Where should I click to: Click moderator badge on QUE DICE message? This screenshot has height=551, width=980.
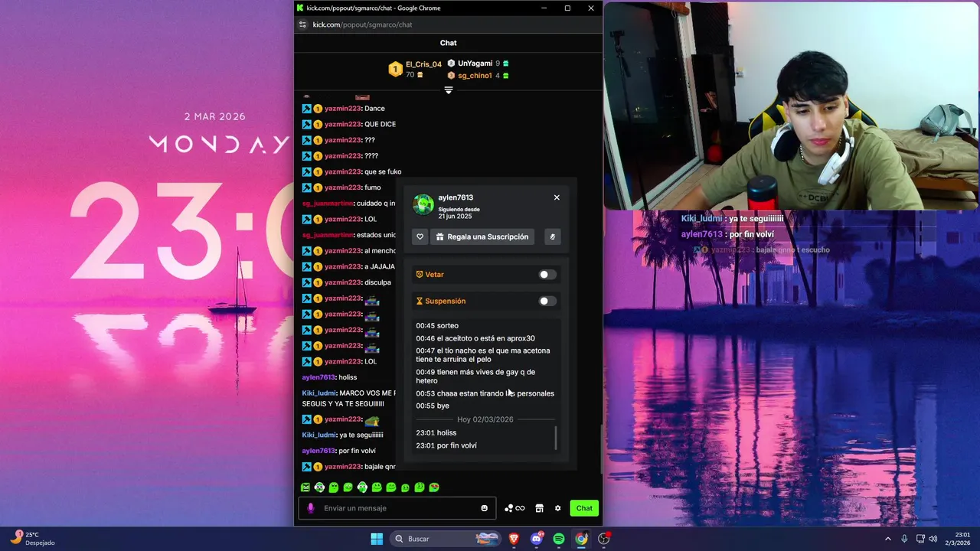click(x=306, y=124)
